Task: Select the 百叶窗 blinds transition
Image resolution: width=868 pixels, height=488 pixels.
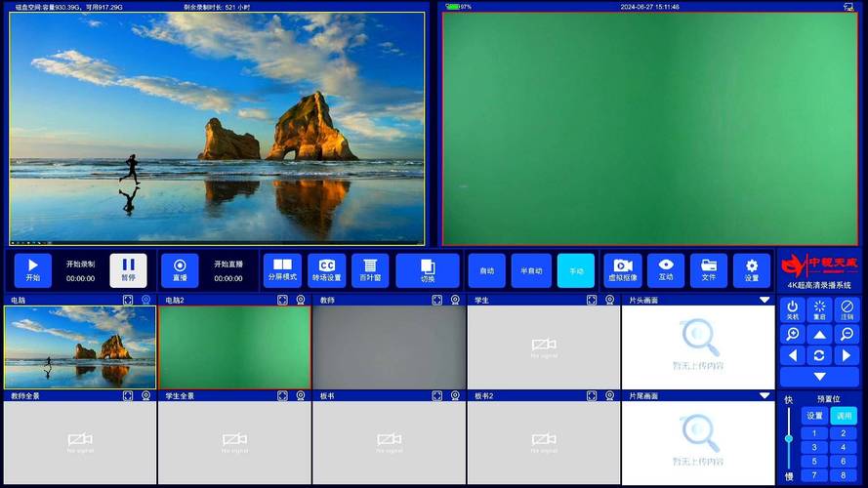Action: [x=369, y=270]
